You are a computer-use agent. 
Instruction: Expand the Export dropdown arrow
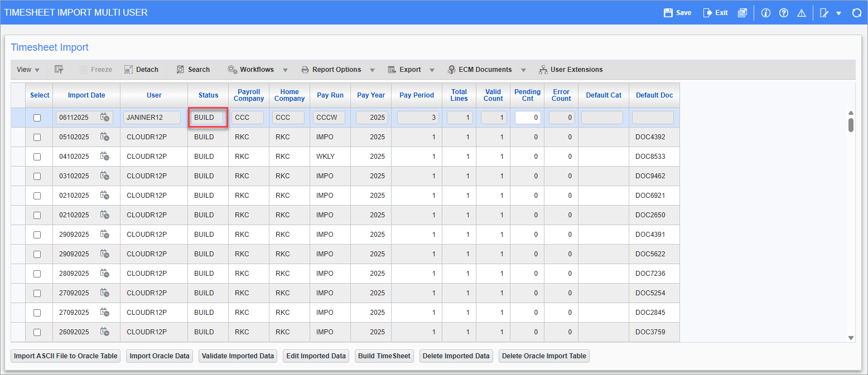[x=432, y=69]
